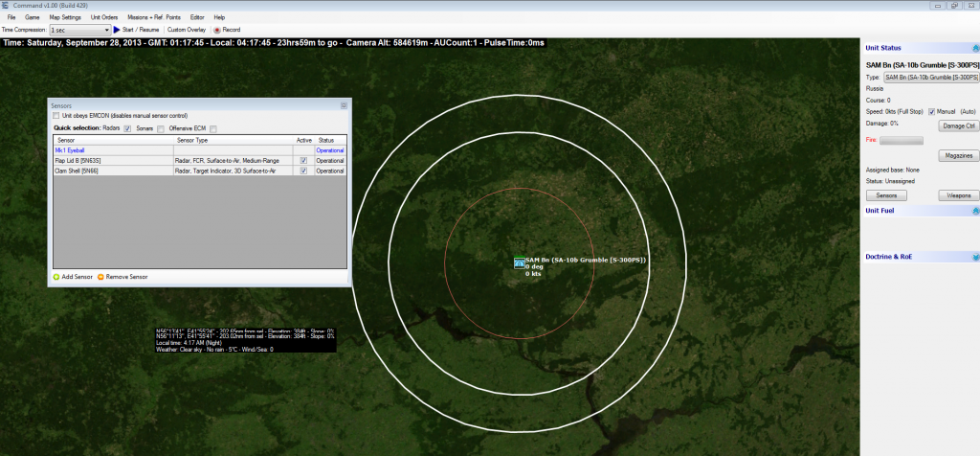This screenshot has width=980, height=456.
Task: Open the Missions + Ref. Points menu
Action: pos(154,17)
